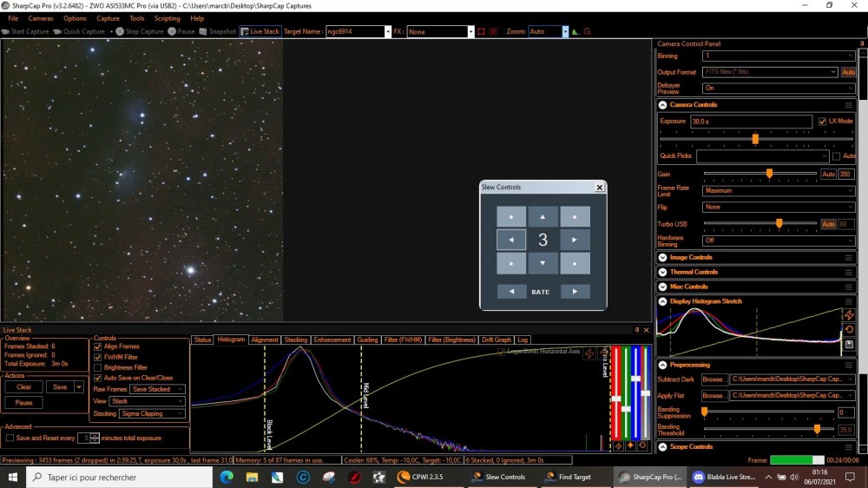The width and height of the screenshot is (868, 488).
Task: Toggle the FWHM Filter checkbox
Action: pos(98,357)
